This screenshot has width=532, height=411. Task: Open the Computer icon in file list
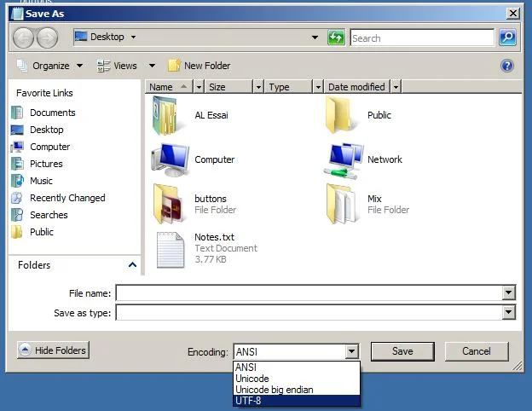[170, 159]
